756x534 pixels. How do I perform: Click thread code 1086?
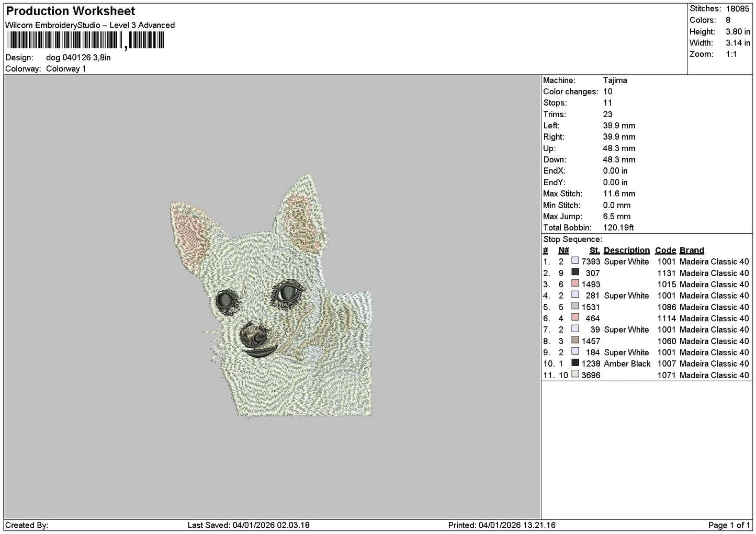click(x=667, y=307)
